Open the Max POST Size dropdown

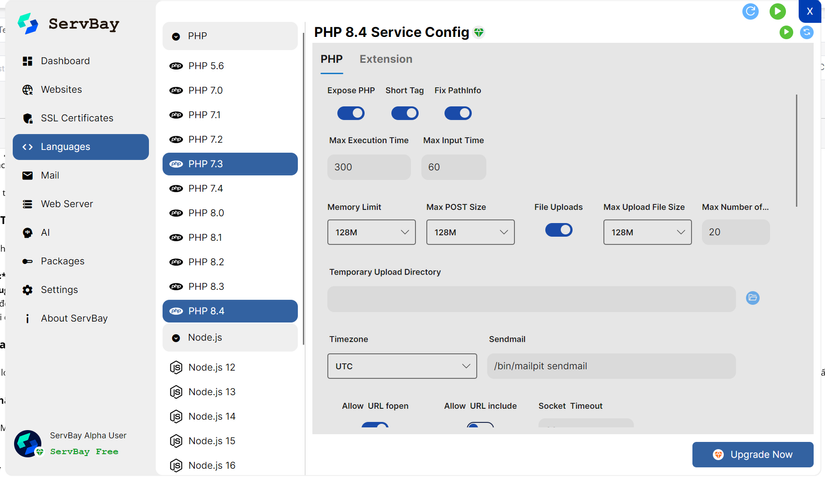pyautogui.click(x=470, y=232)
